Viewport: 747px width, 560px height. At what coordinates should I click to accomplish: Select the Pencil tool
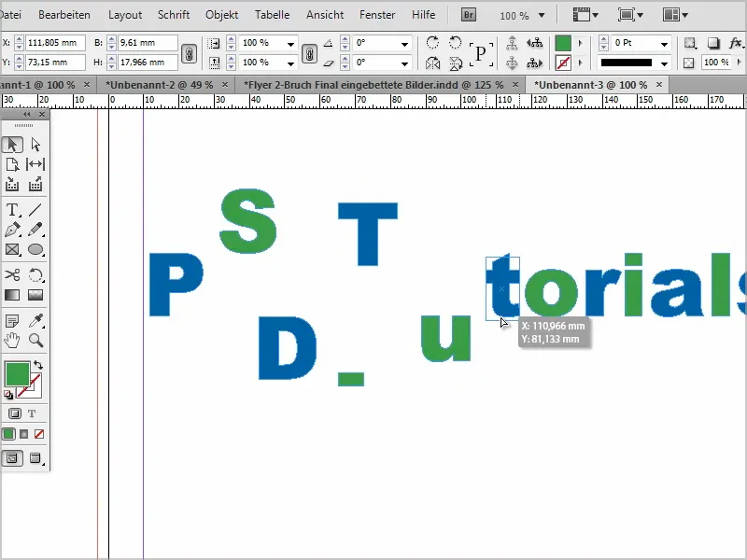pyautogui.click(x=35, y=230)
